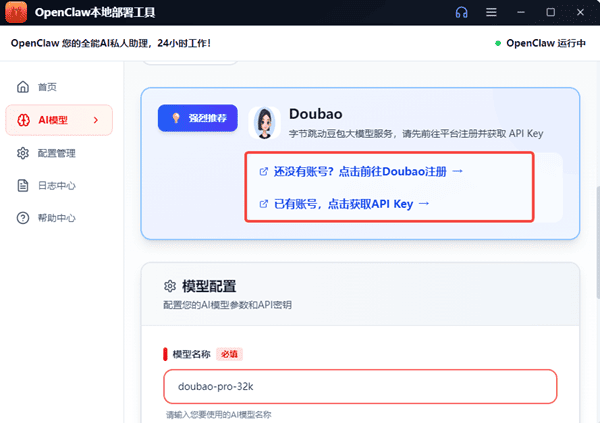Follow the 点击前往Doubao注册 link
Screen dimensions: 600x423
[361, 171]
